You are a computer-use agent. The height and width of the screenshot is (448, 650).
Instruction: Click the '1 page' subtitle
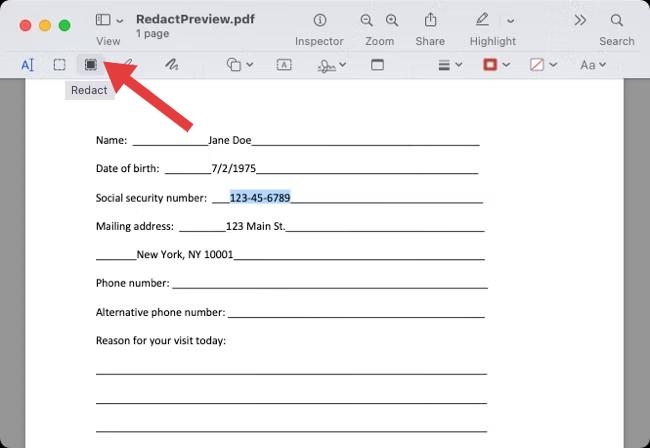(153, 34)
